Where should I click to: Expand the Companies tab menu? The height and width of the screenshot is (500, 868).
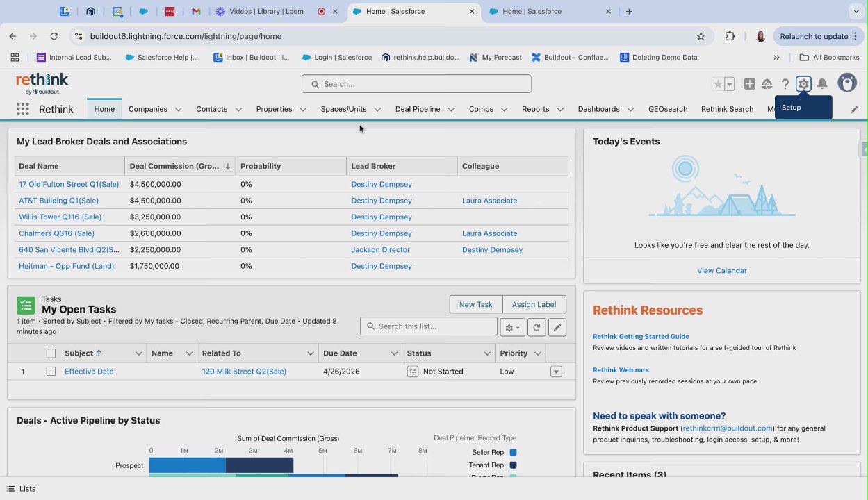click(x=179, y=110)
